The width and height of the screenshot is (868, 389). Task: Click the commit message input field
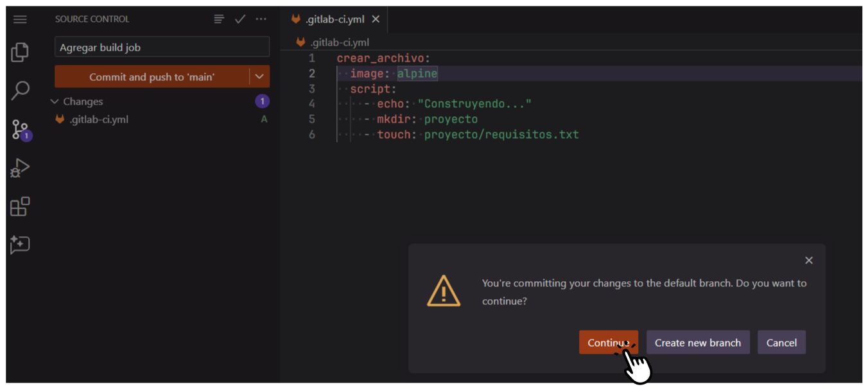click(162, 47)
